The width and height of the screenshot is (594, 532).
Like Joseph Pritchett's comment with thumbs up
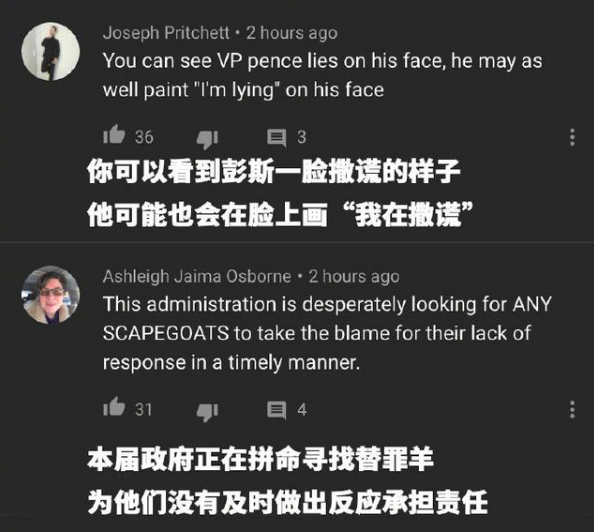(x=114, y=135)
